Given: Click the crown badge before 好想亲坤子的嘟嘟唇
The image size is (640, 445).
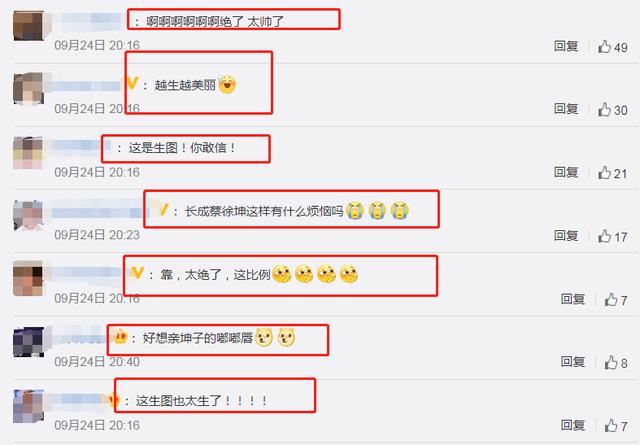Looking at the screenshot, I should 120,336.
